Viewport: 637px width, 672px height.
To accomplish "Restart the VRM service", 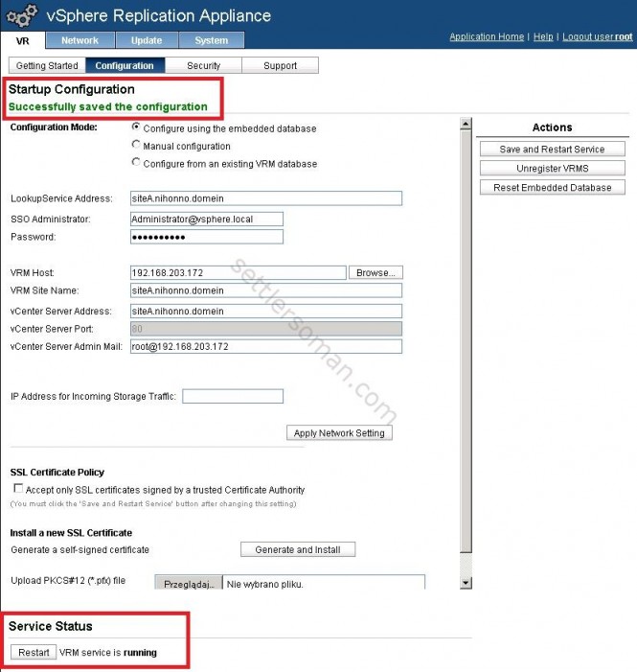I will (x=34, y=653).
